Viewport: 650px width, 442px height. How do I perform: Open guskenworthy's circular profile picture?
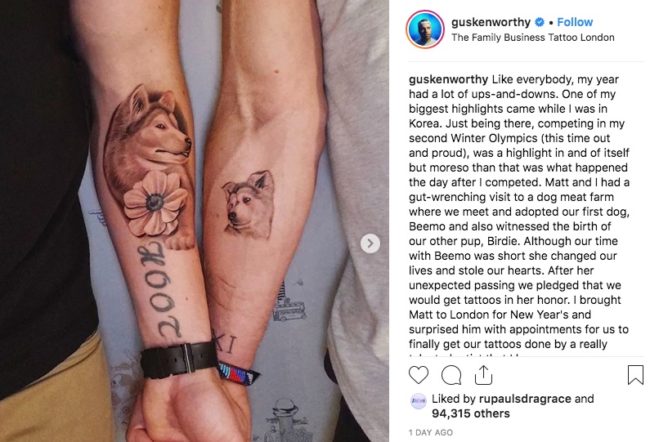[x=425, y=30]
